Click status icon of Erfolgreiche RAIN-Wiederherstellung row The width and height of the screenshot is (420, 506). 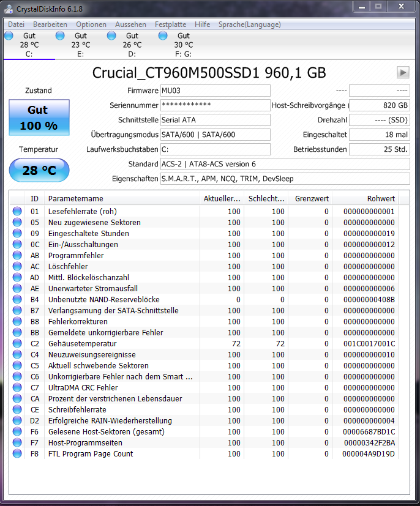(x=17, y=420)
